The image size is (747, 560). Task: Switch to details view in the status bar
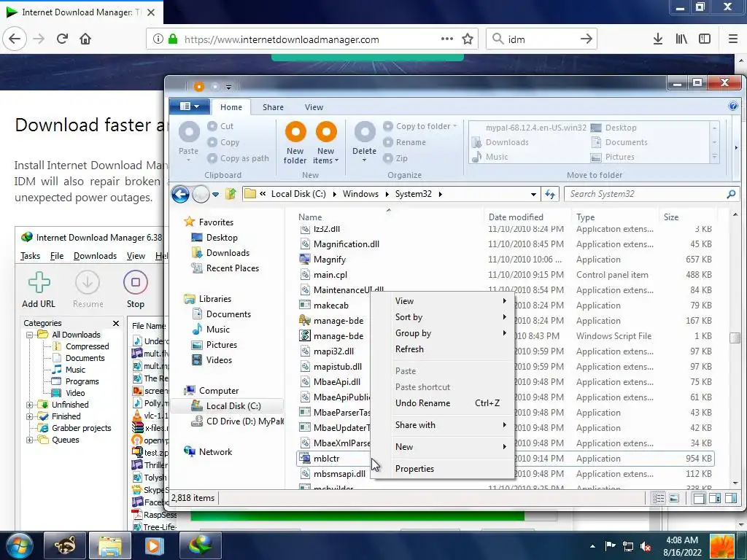[659, 499]
